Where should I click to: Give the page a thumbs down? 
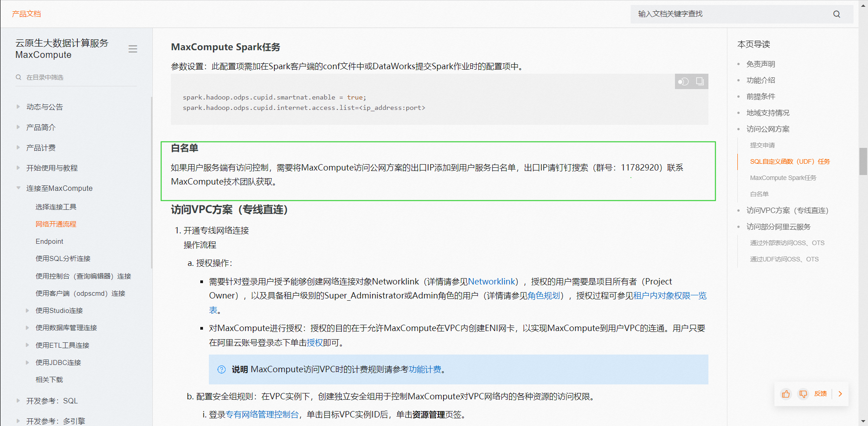[x=803, y=394]
